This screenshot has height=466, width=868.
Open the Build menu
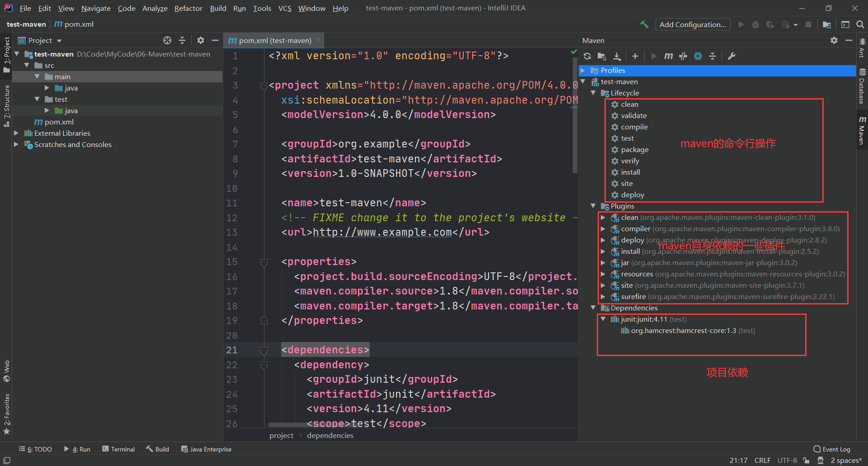pos(218,8)
